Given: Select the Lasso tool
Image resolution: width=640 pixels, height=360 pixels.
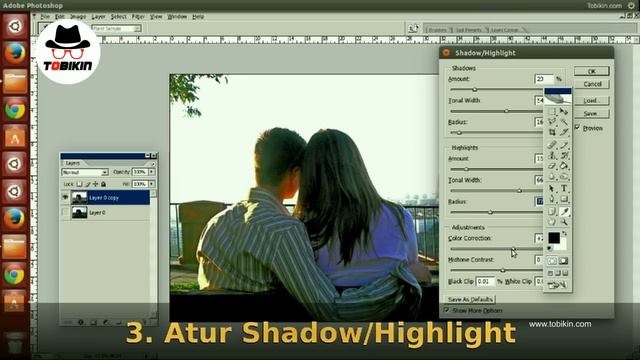Looking at the screenshot, I should pos(552,122).
